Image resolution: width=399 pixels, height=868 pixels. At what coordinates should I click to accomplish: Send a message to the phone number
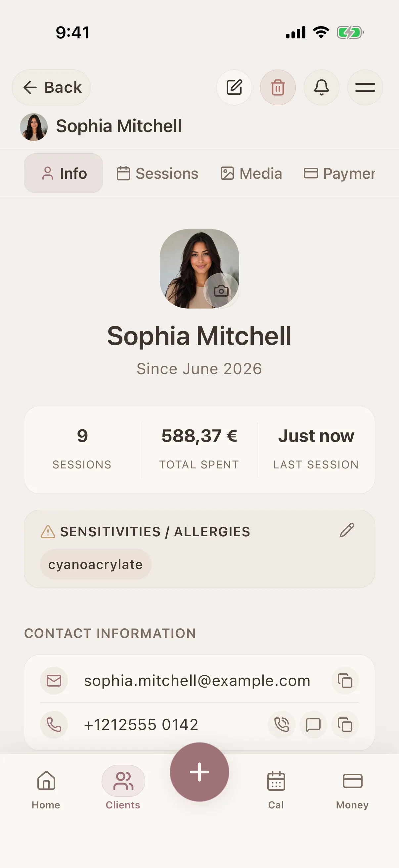(313, 724)
